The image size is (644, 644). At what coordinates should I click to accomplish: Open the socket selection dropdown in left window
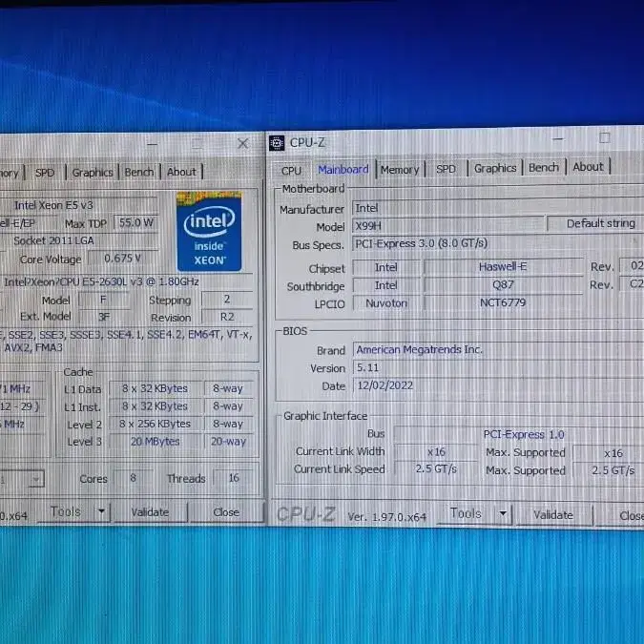click(21, 479)
